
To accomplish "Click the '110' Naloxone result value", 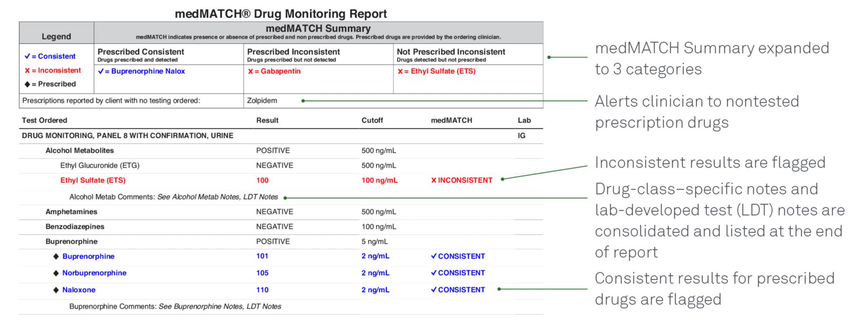I will click(262, 289).
